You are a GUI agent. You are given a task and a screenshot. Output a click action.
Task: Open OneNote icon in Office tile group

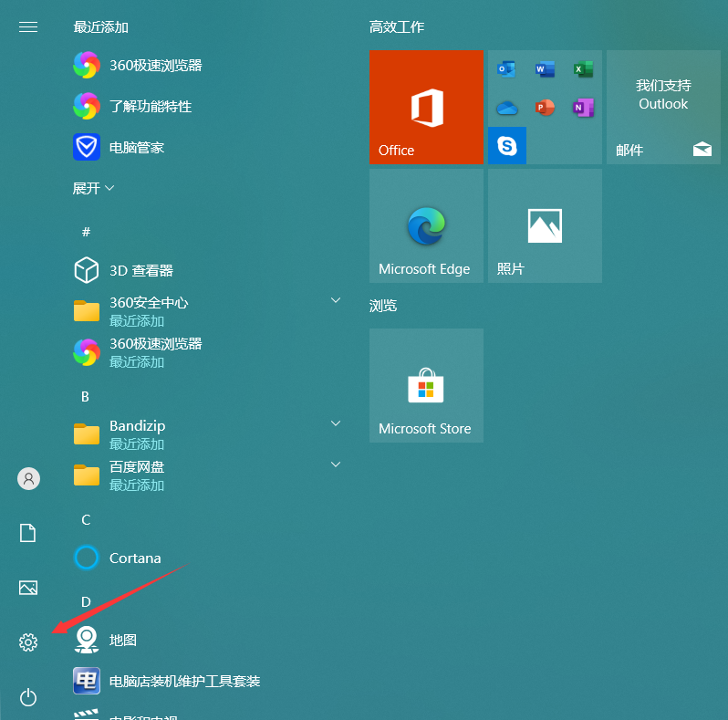click(583, 108)
